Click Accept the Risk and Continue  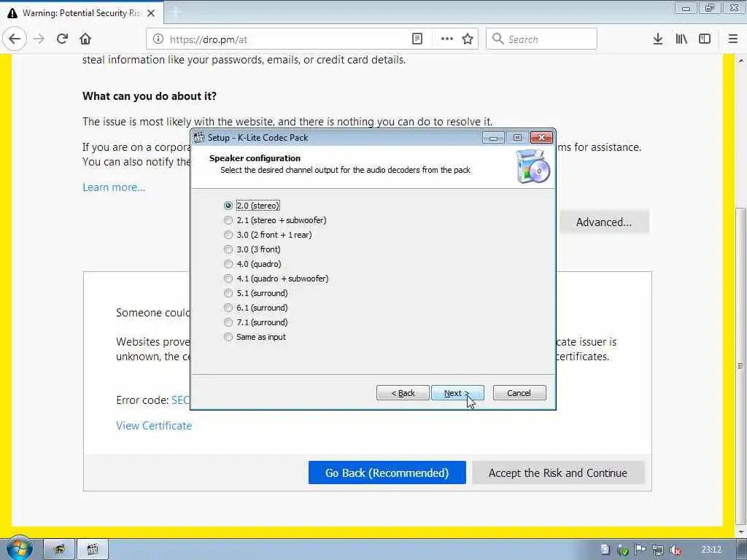click(558, 472)
